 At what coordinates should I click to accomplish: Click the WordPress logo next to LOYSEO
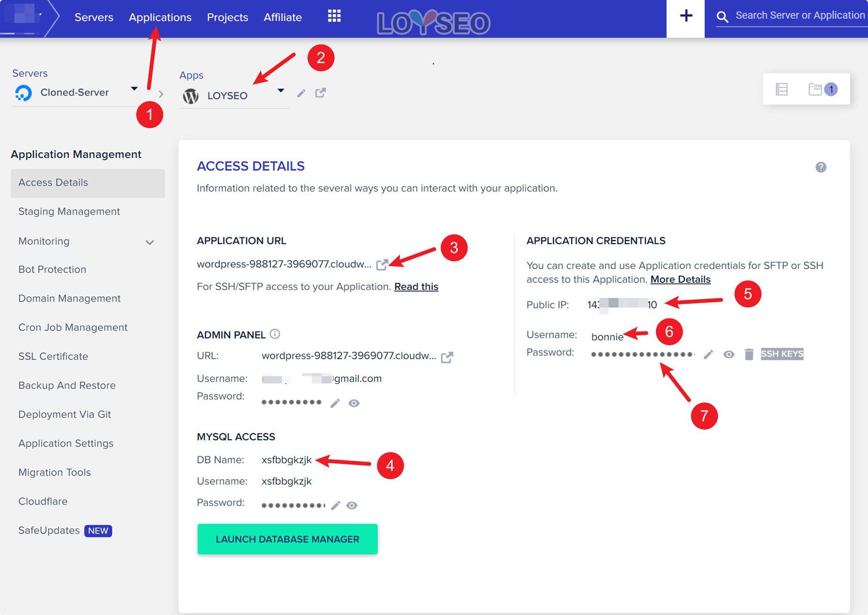[190, 96]
